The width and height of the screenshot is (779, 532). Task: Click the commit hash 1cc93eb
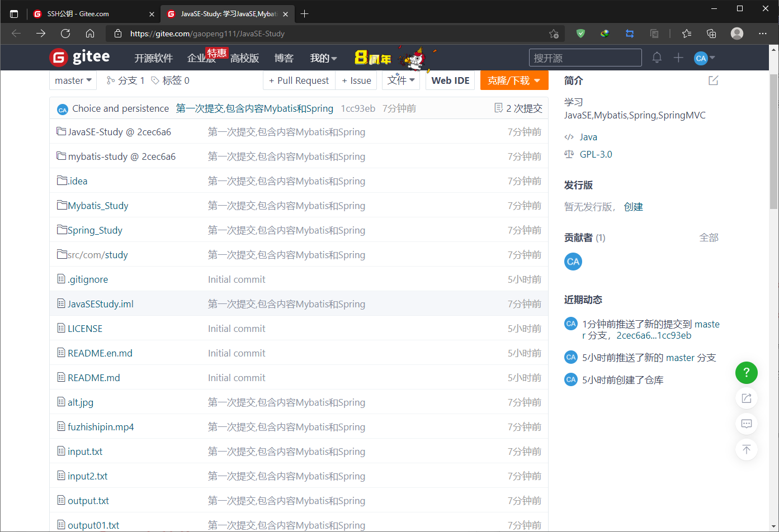[358, 108]
